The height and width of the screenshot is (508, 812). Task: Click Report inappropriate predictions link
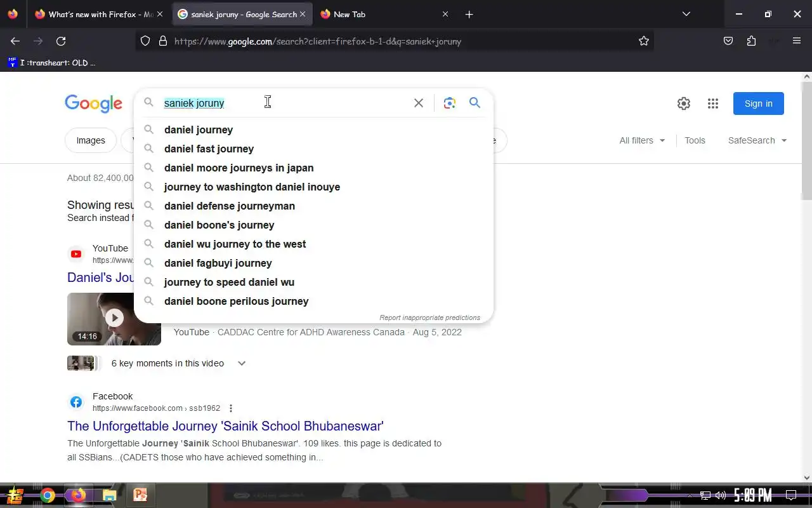point(429,317)
